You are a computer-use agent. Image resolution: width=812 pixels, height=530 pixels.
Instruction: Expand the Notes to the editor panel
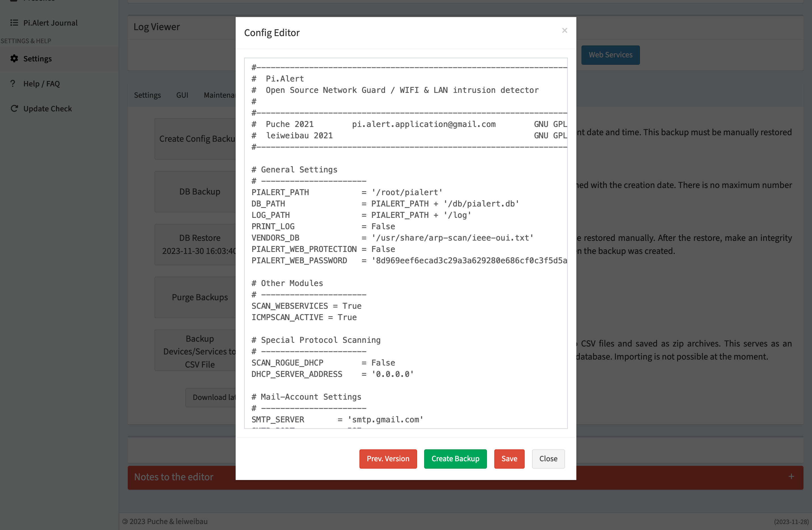791,476
